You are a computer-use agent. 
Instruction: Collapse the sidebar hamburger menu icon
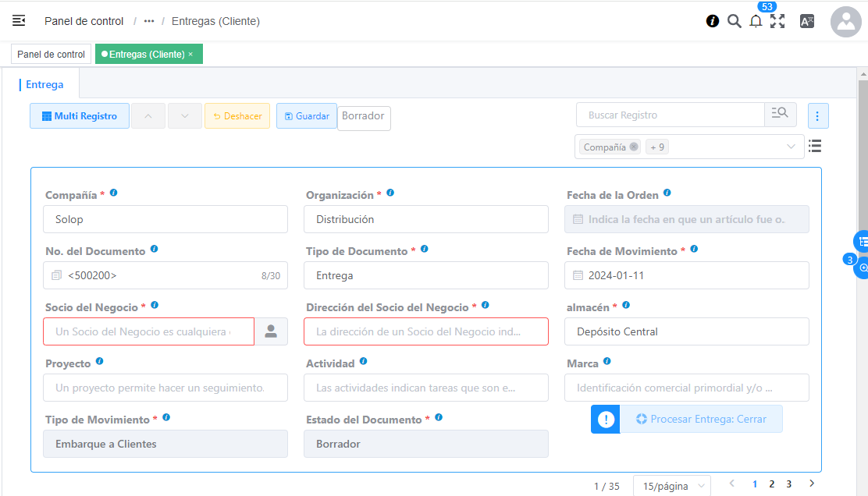(x=19, y=21)
